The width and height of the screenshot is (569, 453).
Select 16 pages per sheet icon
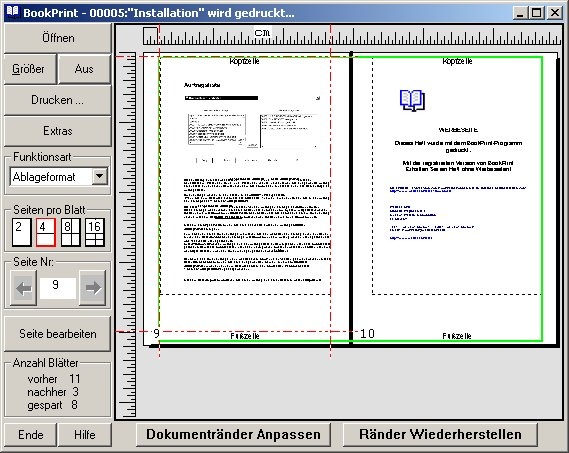pos(95,232)
